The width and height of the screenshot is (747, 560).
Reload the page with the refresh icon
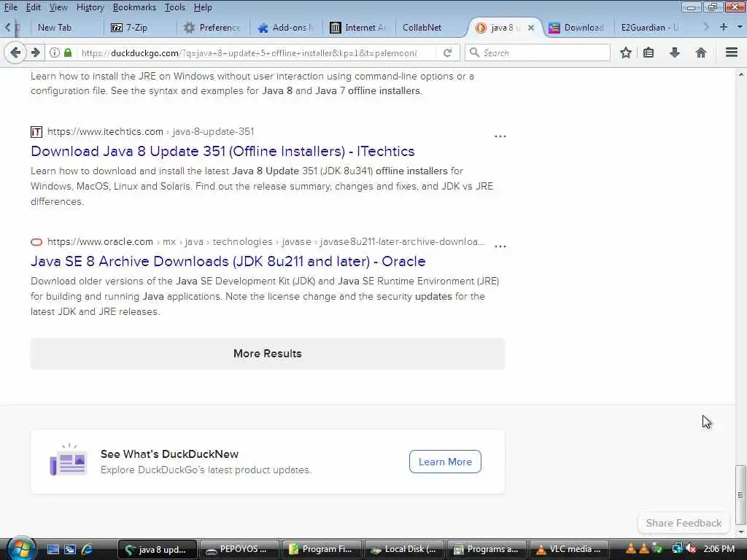pos(447,52)
